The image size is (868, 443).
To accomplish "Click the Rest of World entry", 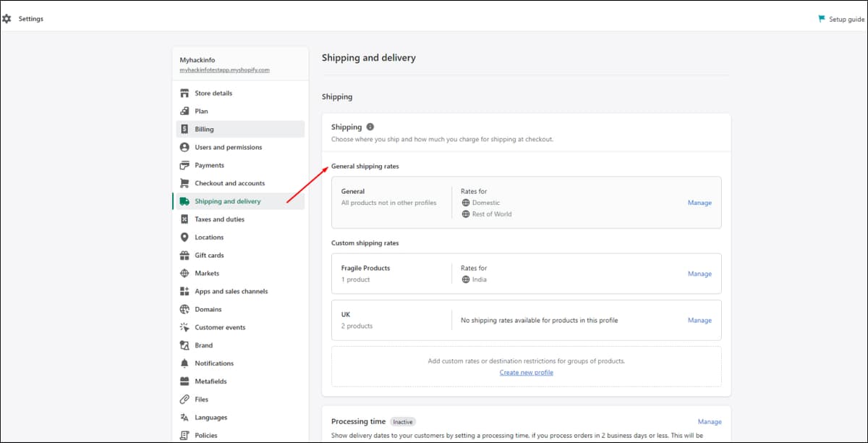I will pyautogui.click(x=492, y=214).
